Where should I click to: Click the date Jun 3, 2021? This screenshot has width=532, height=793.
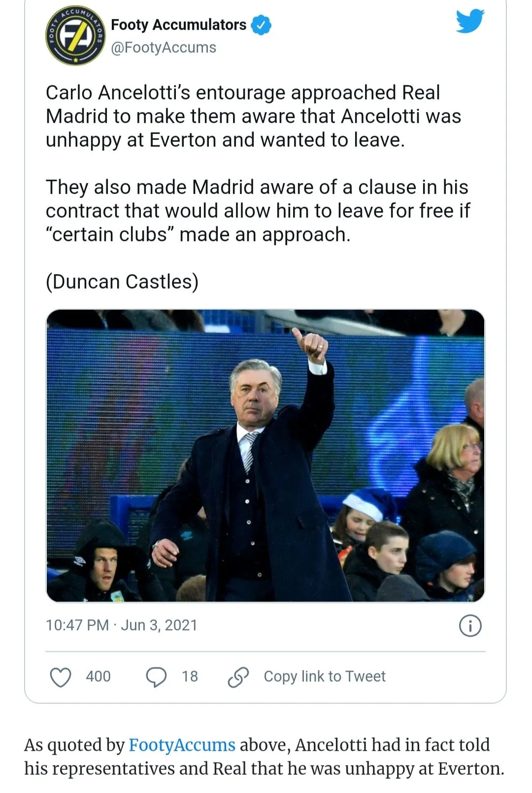159,625
